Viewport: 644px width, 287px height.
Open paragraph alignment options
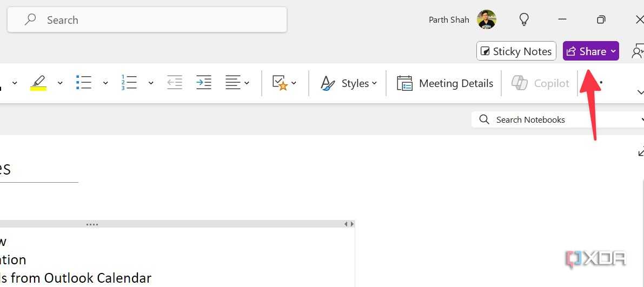(x=237, y=83)
